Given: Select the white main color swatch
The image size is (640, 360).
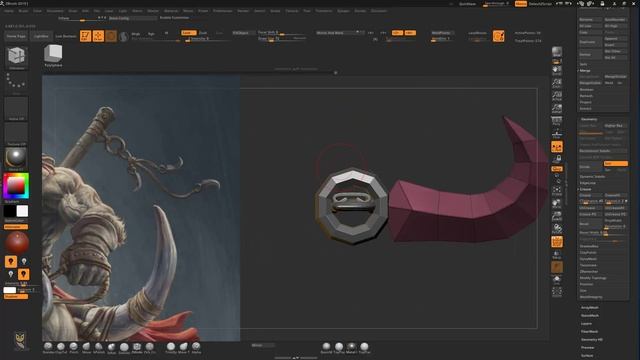Looking at the screenshot, I should tap(22, 211).
